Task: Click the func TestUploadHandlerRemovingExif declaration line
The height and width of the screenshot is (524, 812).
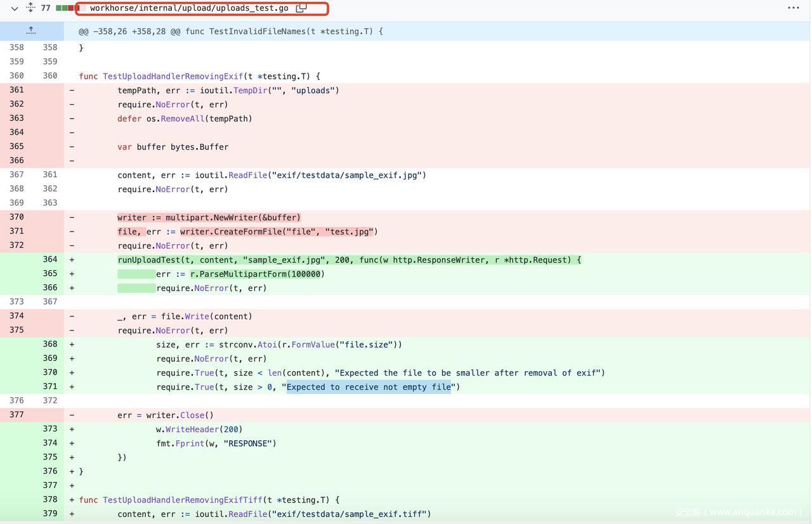Action: pos(199,76)
